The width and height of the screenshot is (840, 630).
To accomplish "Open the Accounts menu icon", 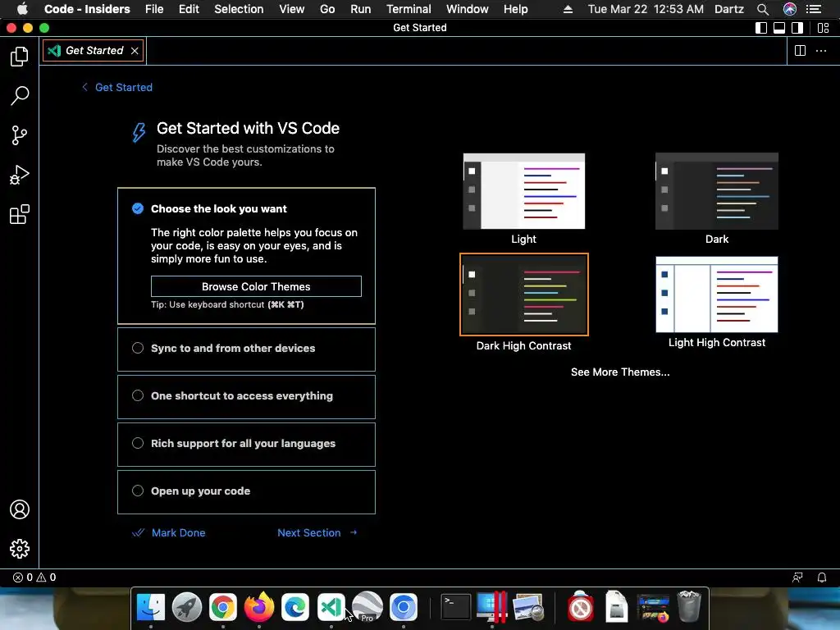I will [20, 509].
